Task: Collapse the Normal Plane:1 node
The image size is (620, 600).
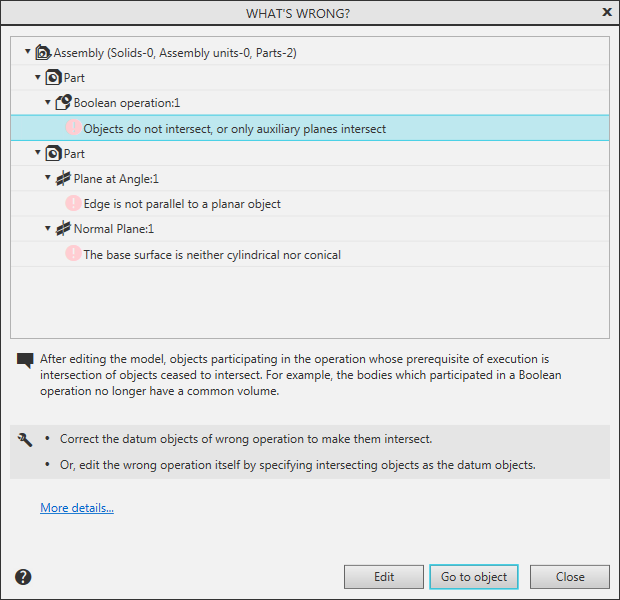Action: point(48,229)
